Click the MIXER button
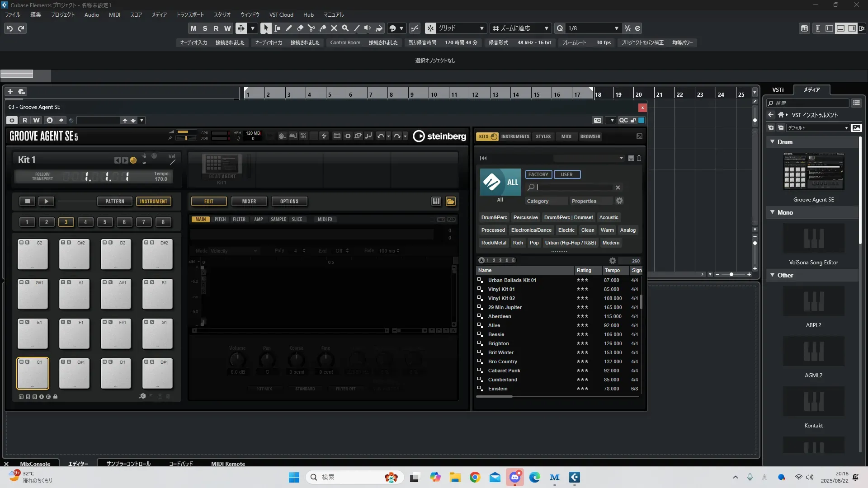Image resolution: width=868 pixels, height=488 pixels. tap(249, 202)
